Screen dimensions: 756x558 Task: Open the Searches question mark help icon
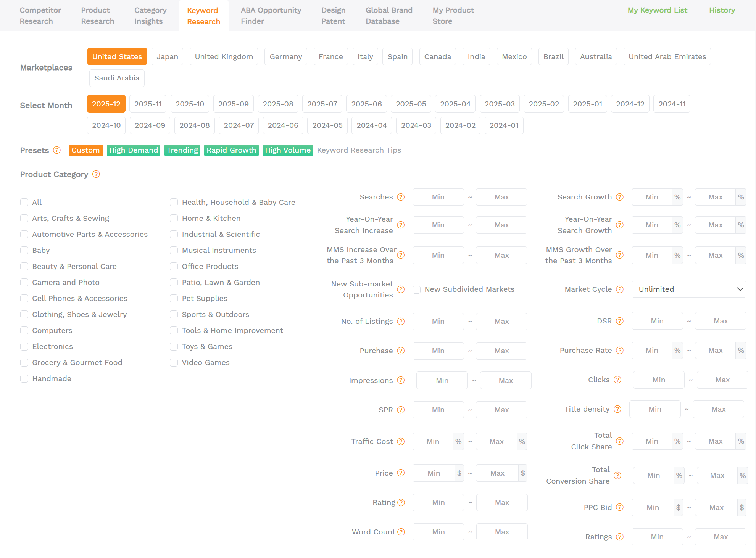pyautogui.click(x=401, y=197)
